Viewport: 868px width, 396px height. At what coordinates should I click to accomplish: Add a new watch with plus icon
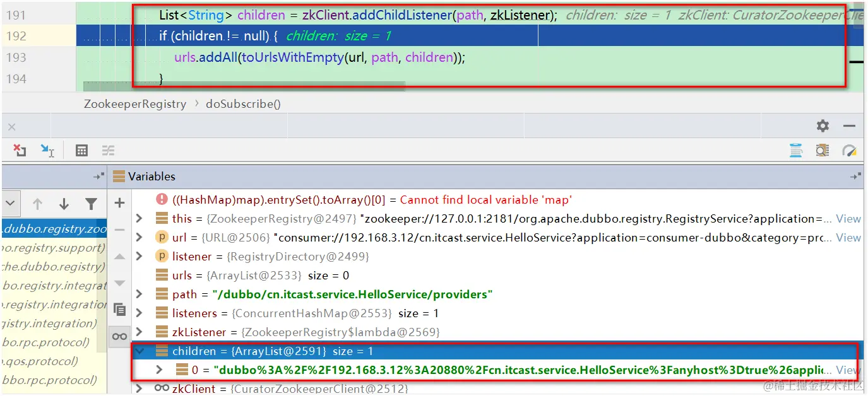point(119,203)
